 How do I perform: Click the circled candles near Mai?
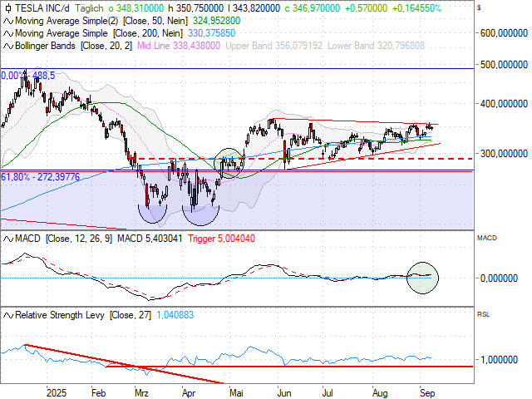pos(229,164)
